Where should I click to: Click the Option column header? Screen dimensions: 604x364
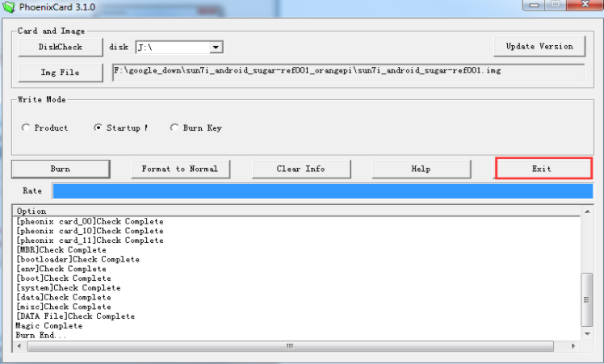[296, 211]
